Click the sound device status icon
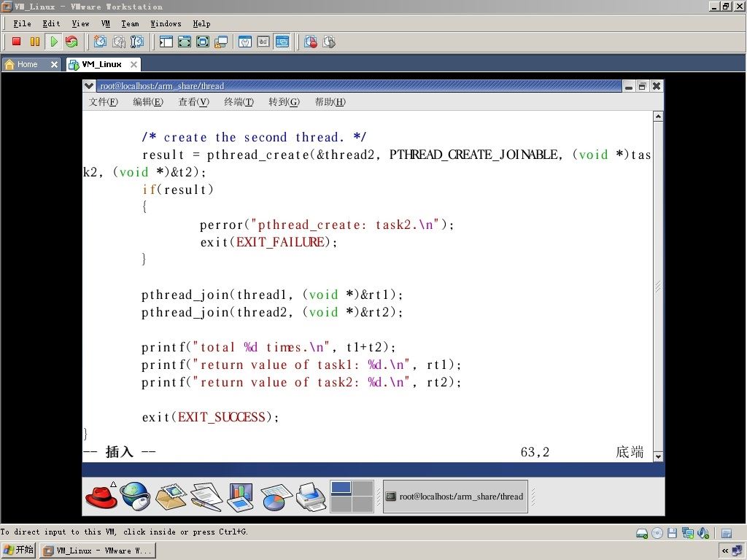 pyautogui.click(x=703, y=533)
